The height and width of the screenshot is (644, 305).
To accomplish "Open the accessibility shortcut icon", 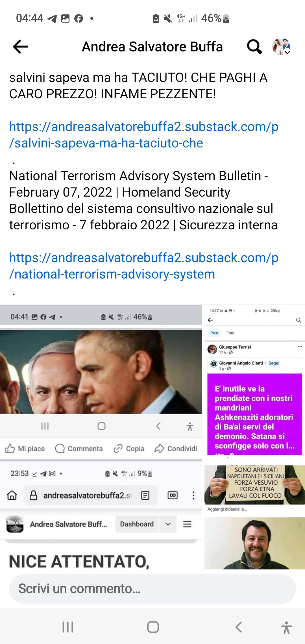I will point(286,628).
